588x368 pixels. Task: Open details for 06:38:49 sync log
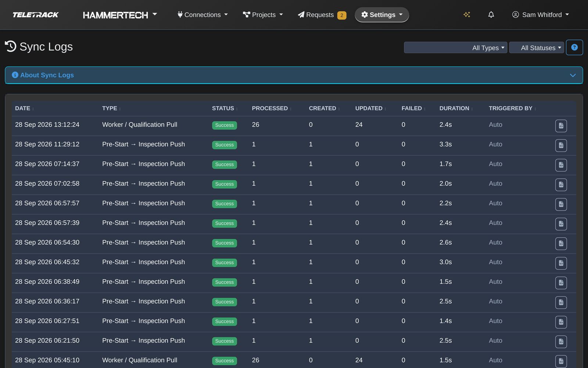coord(561,283)
